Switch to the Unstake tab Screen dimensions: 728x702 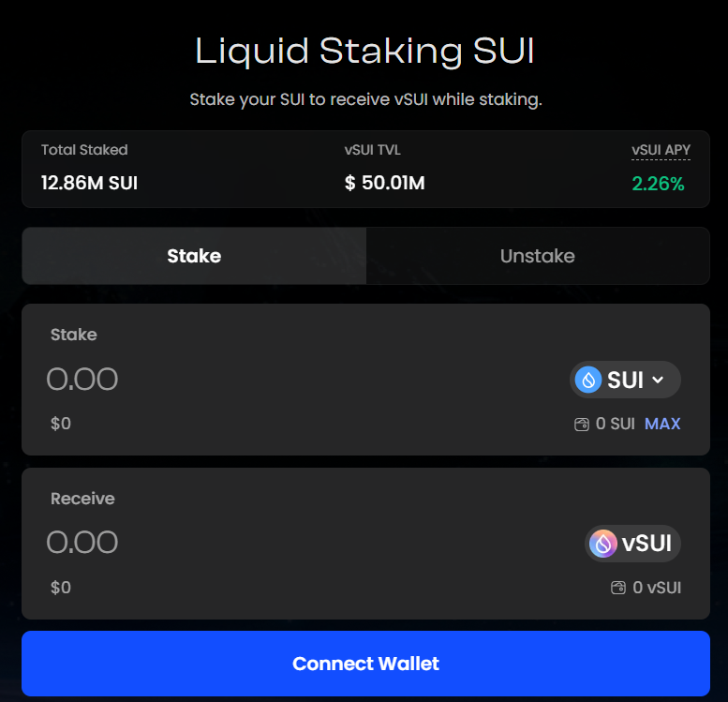[537, 256]
